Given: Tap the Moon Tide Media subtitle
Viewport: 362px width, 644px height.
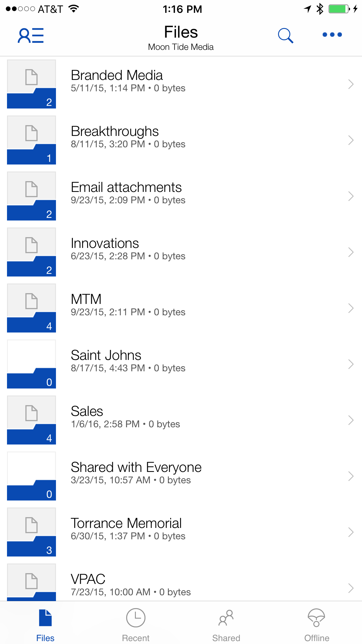Looking at the screenshot, I should (181, 47).
